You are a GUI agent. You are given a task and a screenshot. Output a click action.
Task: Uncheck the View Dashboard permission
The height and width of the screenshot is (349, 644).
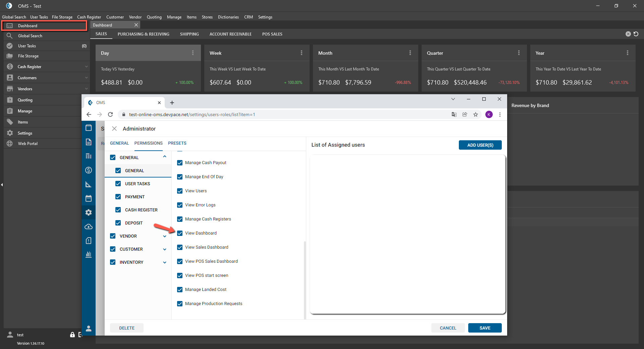click(180, 233)
